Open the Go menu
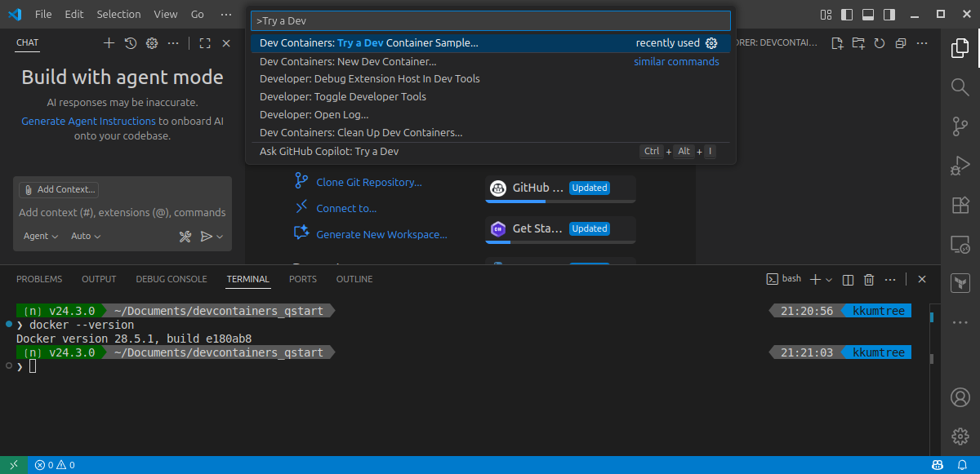This screenshot has width=980, height=474. pos(198,14)
